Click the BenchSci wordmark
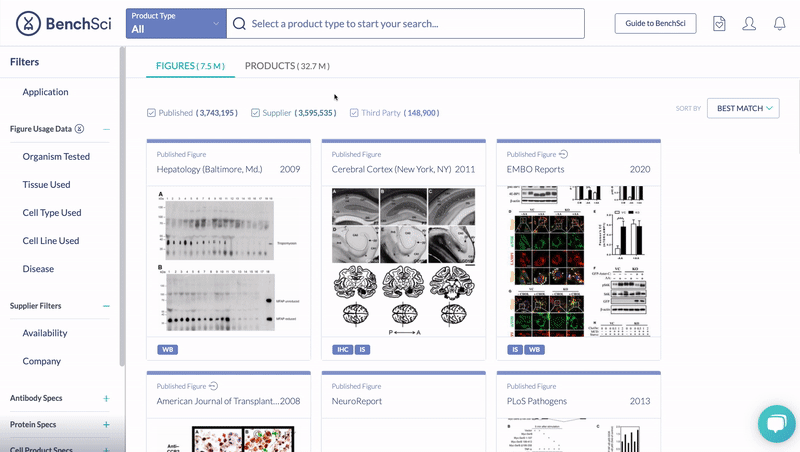 point(78,23)
